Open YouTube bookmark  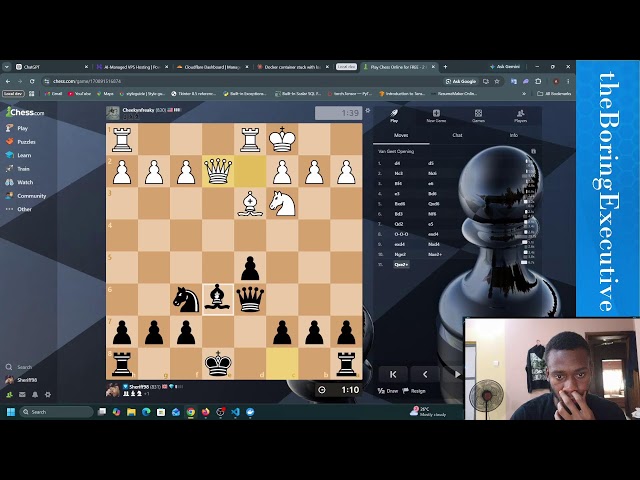80,93
